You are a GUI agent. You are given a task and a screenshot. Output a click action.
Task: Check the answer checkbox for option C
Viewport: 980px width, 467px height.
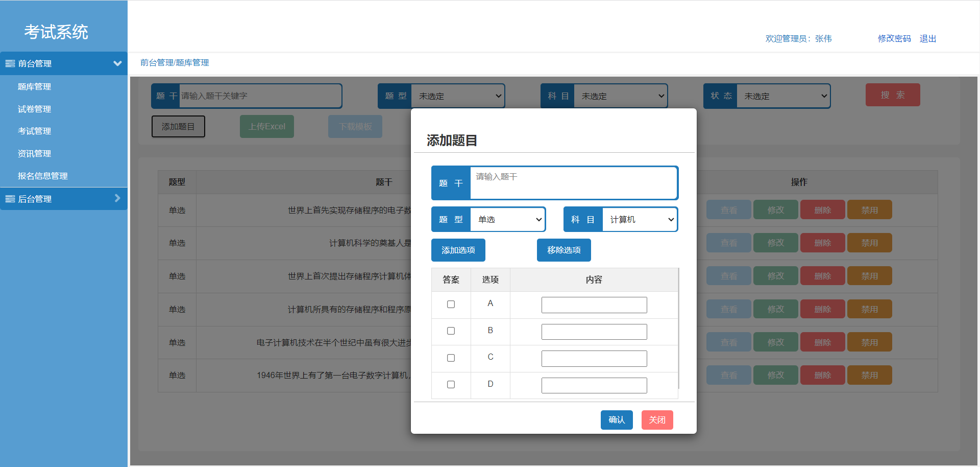[451, 358]
